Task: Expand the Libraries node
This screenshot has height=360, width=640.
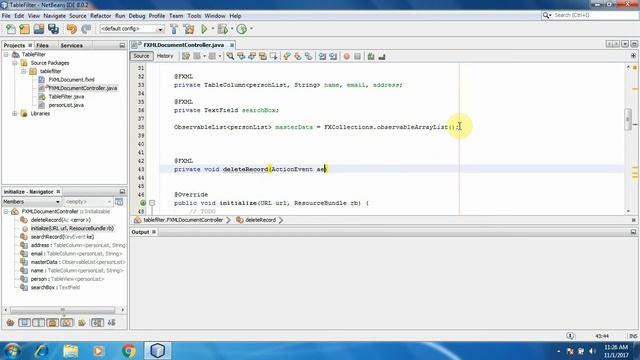Action: [15, 113]
